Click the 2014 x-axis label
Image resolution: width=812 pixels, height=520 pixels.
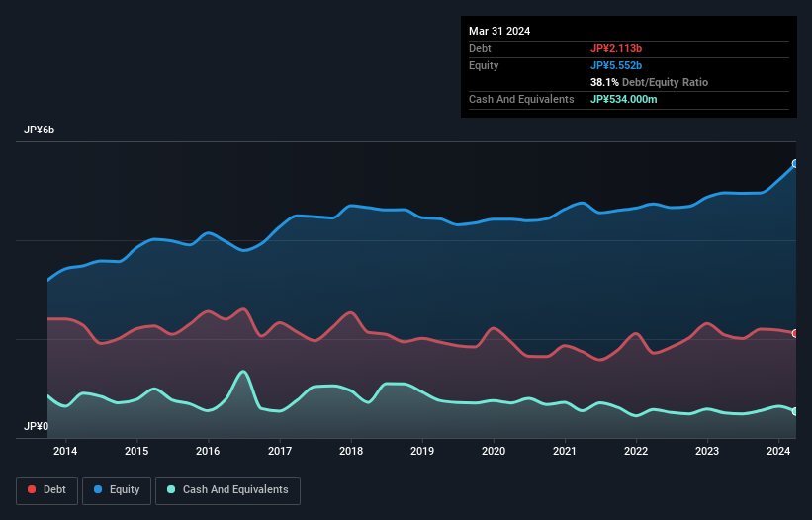pyautogui.click(x=65, y=451)
